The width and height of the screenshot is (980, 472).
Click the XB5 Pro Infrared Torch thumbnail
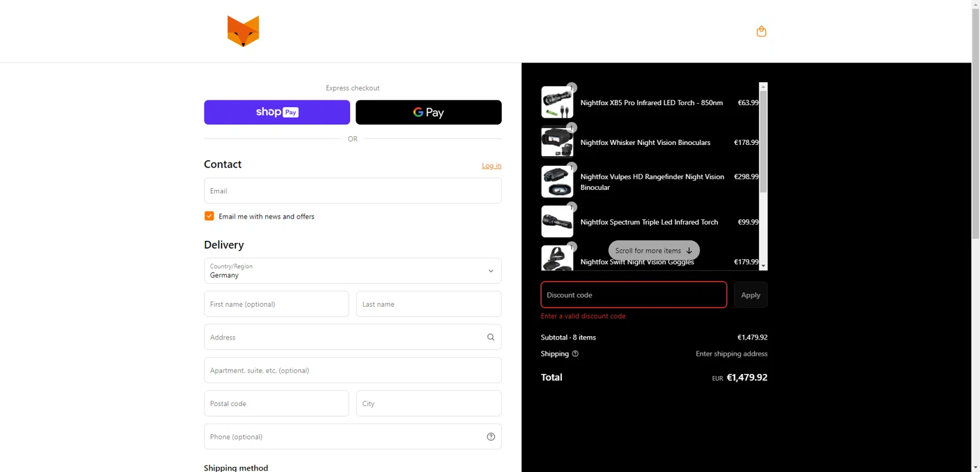pos(557,102)
